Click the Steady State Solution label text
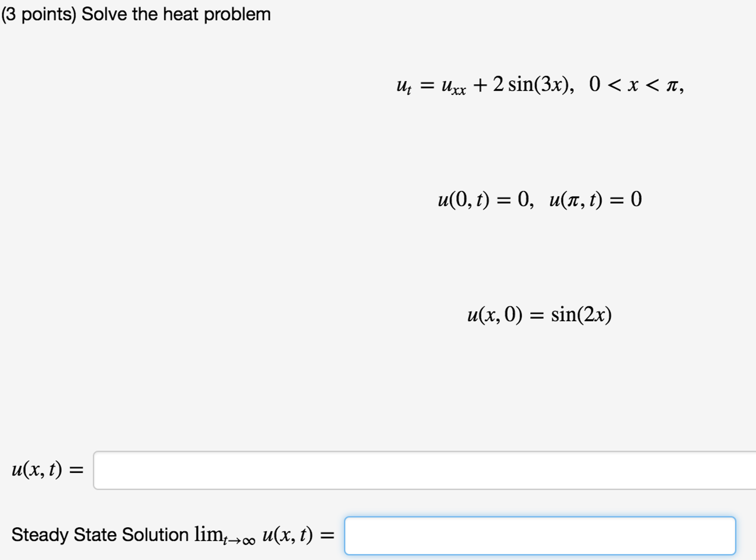 click(x=100, y=533)
